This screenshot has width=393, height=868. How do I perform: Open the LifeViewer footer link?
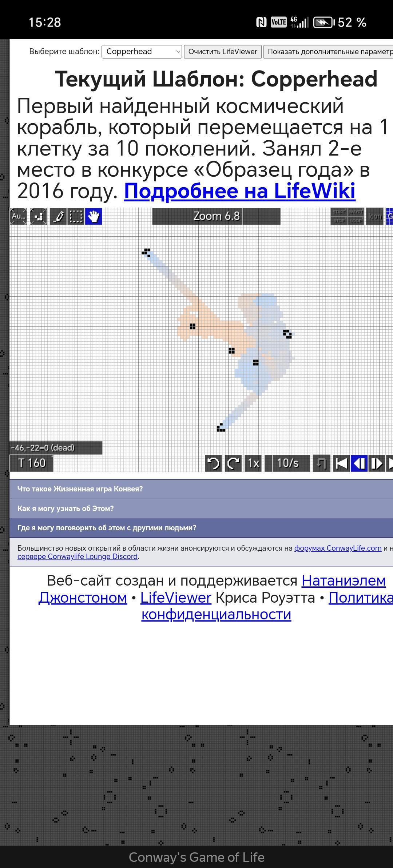click(176, 598)
